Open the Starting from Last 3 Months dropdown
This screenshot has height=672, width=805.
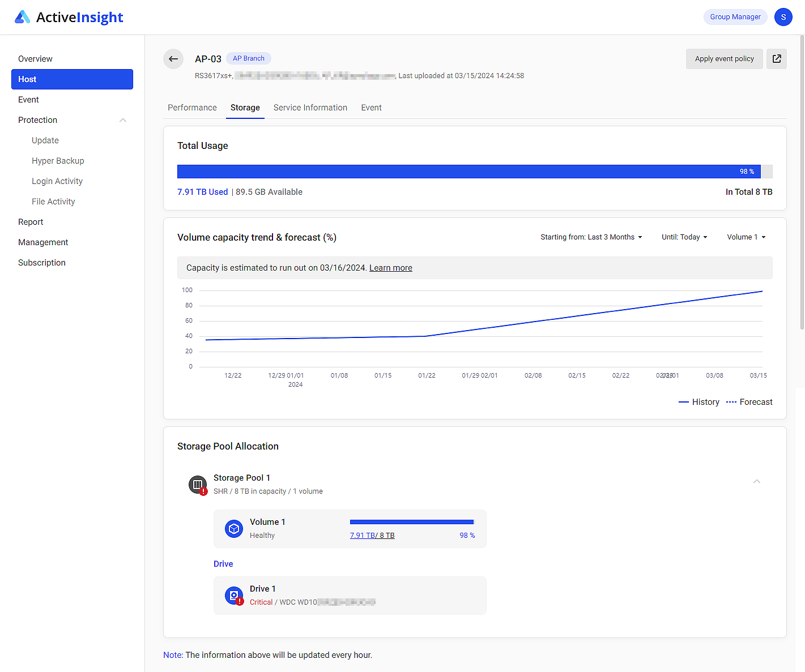(x=591, y=237)
